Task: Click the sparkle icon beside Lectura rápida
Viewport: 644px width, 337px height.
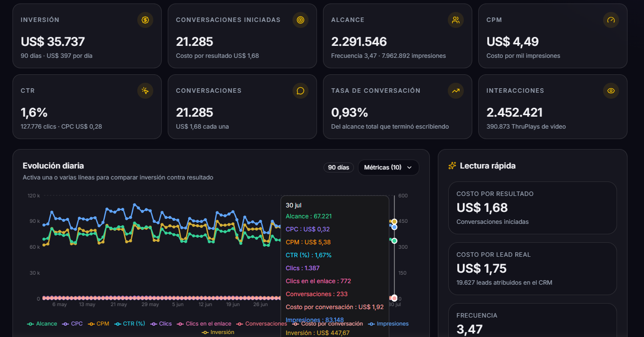Action: point(452,166)
